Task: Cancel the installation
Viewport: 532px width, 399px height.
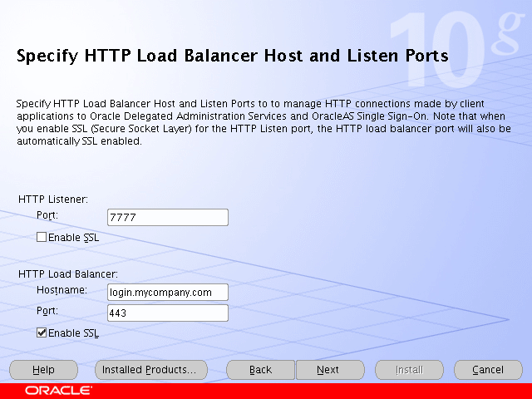Action: pos(488,369)
